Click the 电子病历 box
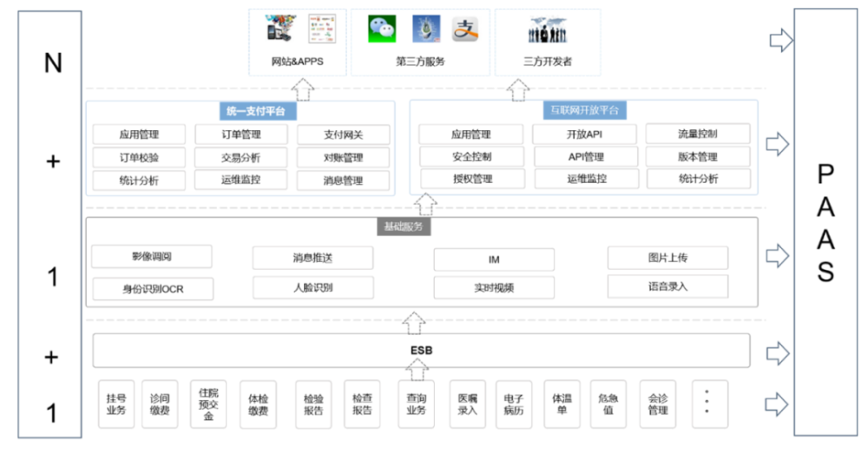The image size is (868, 453). point(514,404)
